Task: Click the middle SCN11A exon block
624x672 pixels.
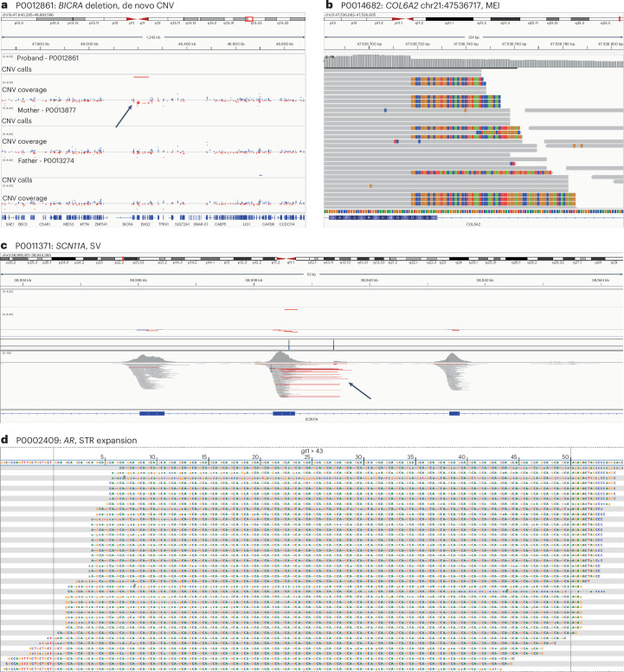Action: (285, 414)
